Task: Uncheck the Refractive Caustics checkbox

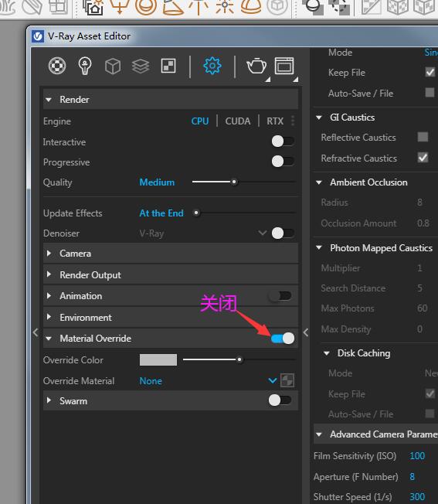Action: point(423,158)
